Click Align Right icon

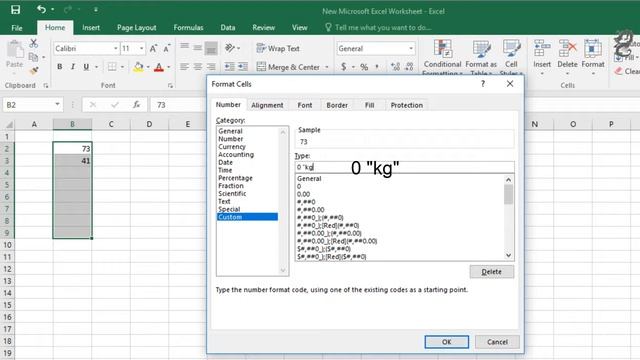[x=211, y=67]
